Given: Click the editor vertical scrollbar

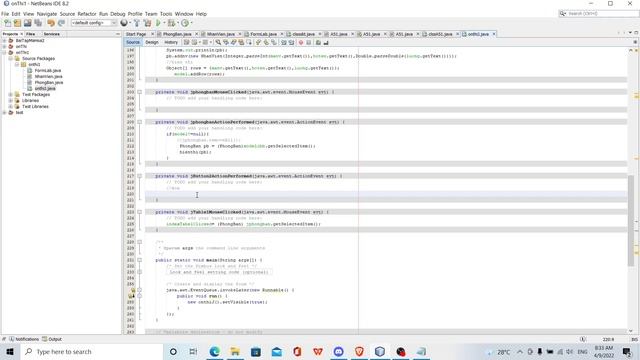Looking at the screenshot, I should (x=631, y=220).
